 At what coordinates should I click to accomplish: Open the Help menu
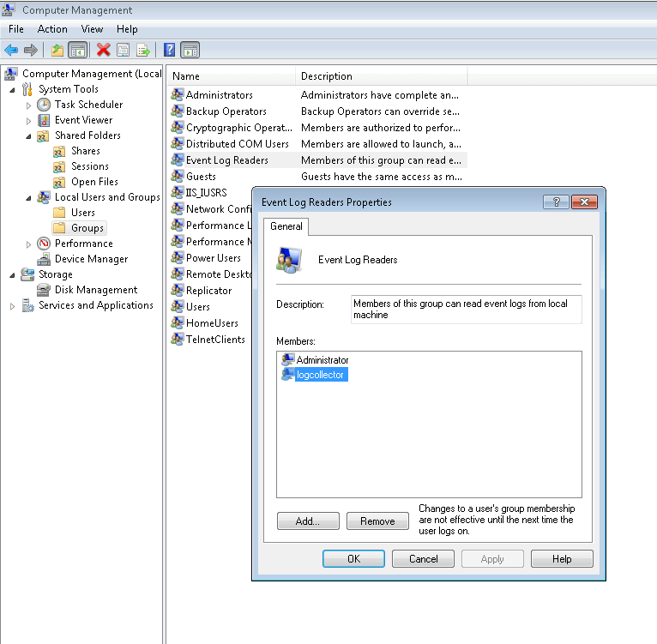tap(127, 29)
